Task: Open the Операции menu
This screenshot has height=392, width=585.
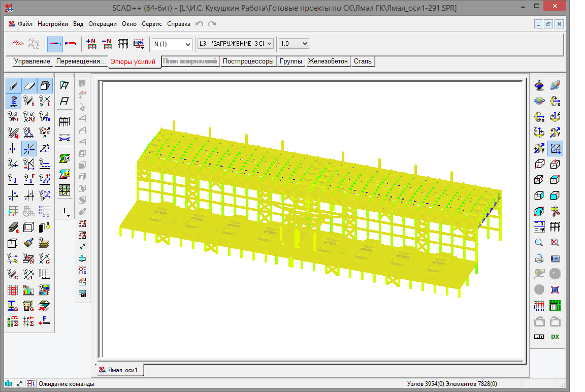Action: (103, 24)
